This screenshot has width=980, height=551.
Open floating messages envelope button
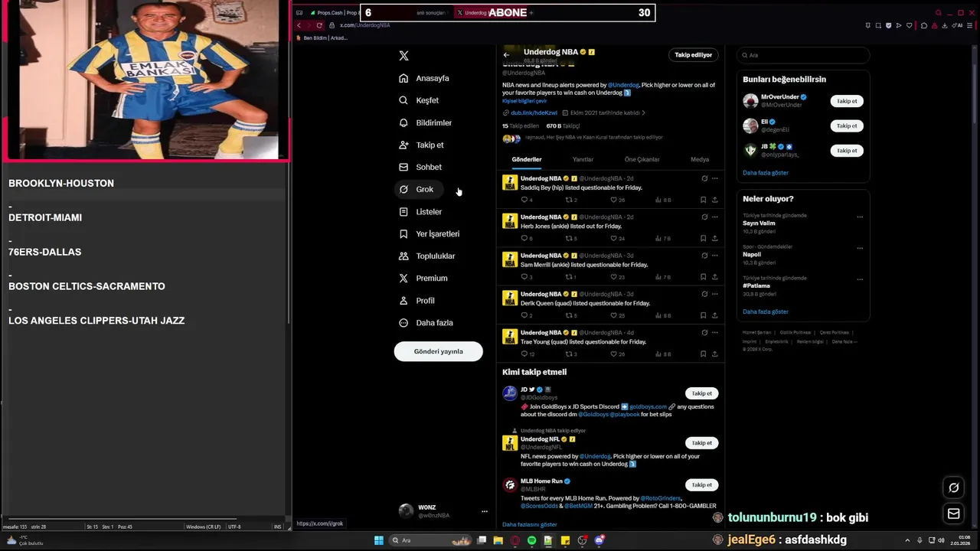click(954, 514)
